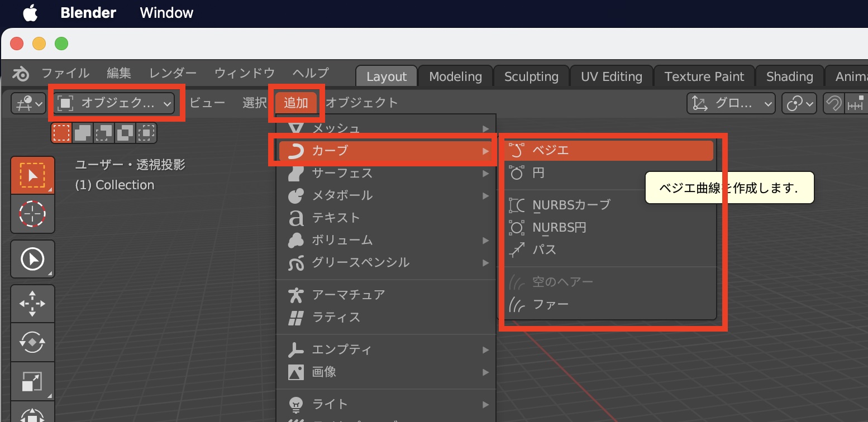The image size is (868, 422).
Task: Activate the 3D Cursor tool
Action: pos(32,214)
